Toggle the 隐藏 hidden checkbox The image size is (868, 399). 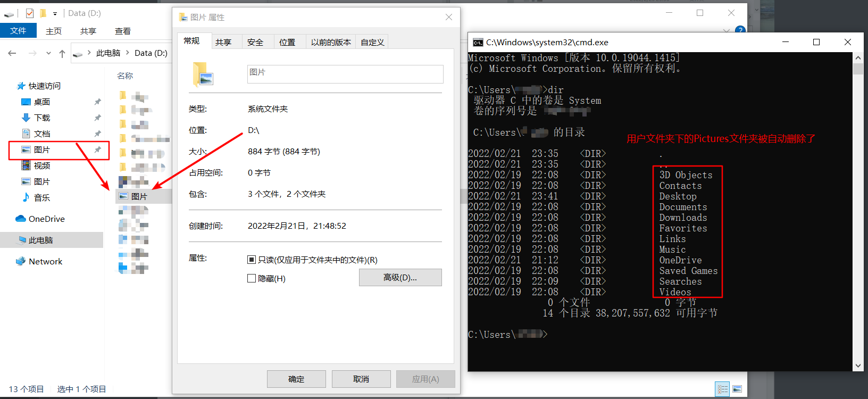pyautogui.click(x=252, y=278)
